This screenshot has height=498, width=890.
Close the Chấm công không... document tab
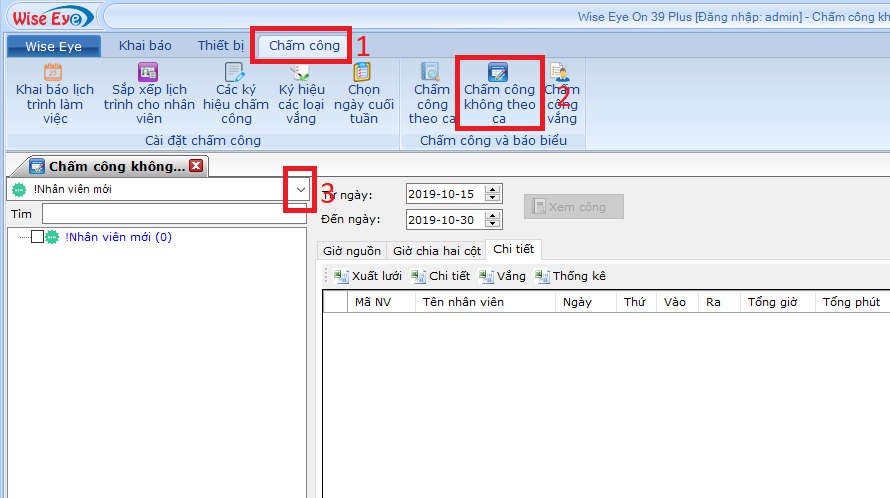click(x=196, y=166)
